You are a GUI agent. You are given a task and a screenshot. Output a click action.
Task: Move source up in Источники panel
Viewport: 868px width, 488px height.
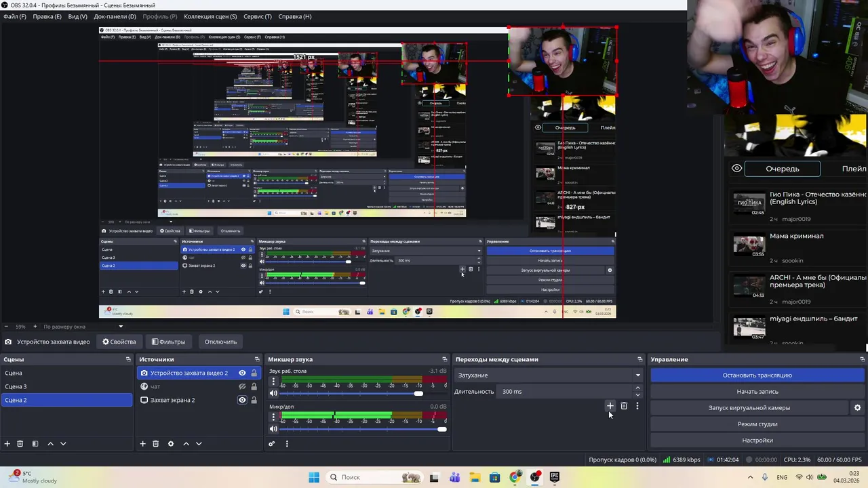click(x=186, y=444)
